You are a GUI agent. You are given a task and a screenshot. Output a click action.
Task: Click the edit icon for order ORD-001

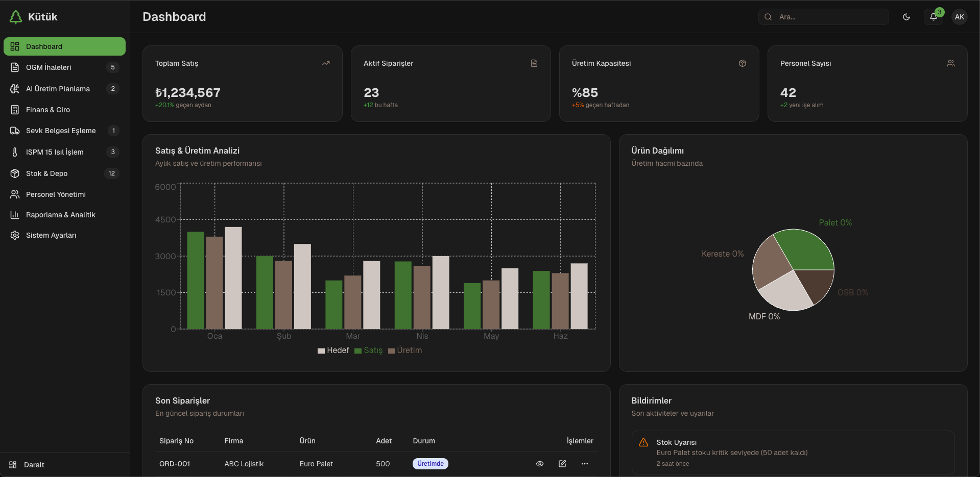pos(562,464)
